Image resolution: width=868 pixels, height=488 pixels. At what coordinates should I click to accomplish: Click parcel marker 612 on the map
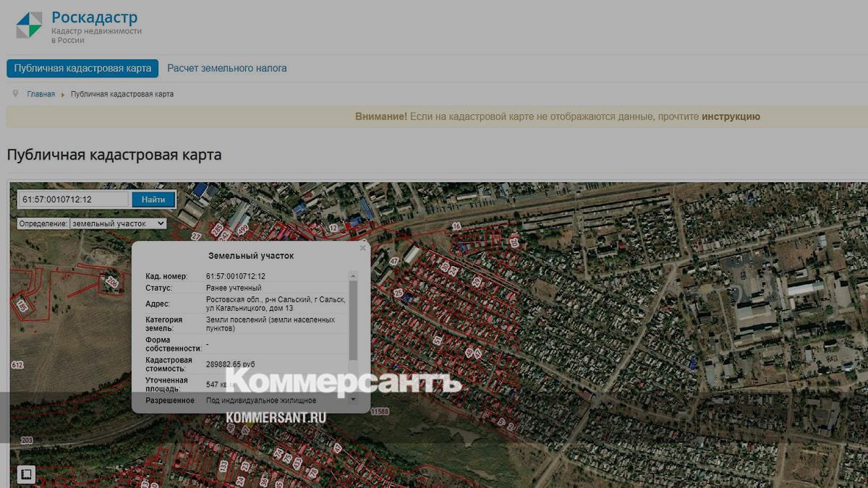coord(17,365)
